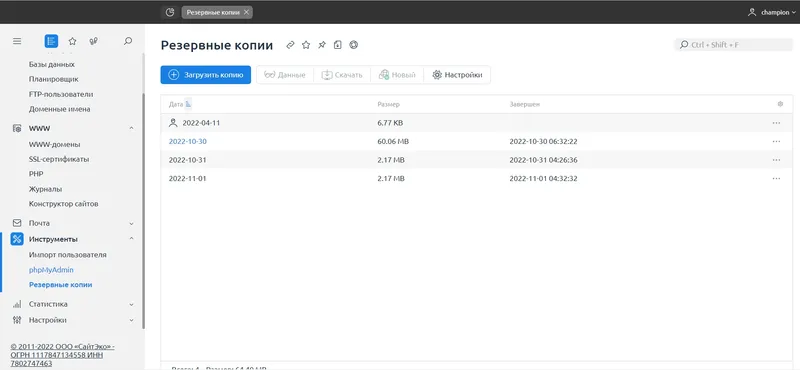Viewport: 800px width, 370px height.
Task: Pin the Резервные копии page
Action: (321, 45)
